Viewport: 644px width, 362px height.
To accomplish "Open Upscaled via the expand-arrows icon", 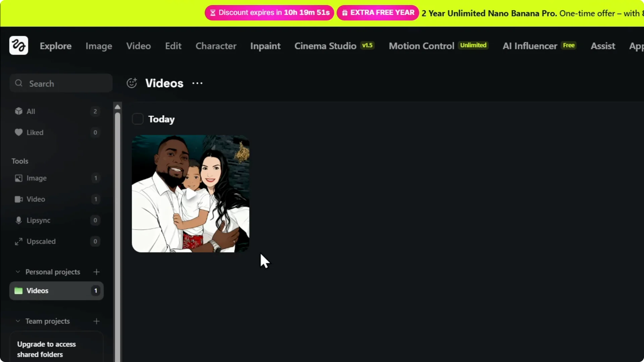I will point(19,241).
